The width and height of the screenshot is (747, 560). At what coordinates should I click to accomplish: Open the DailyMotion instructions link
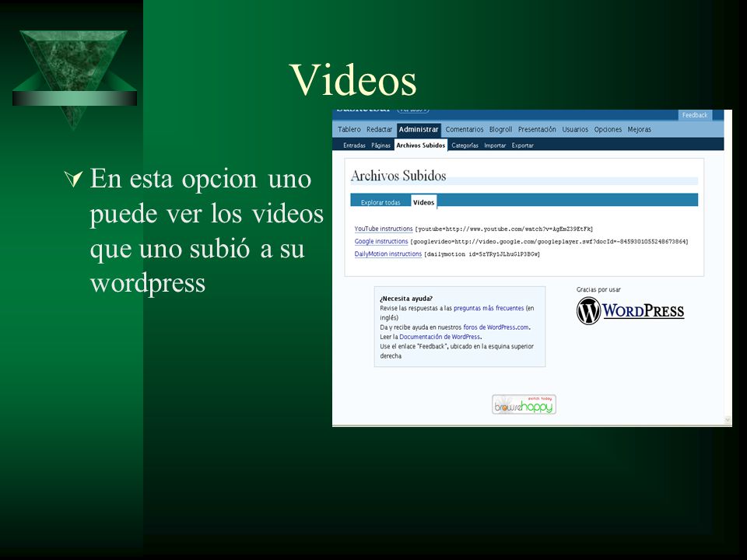click(x=388, y=254)
